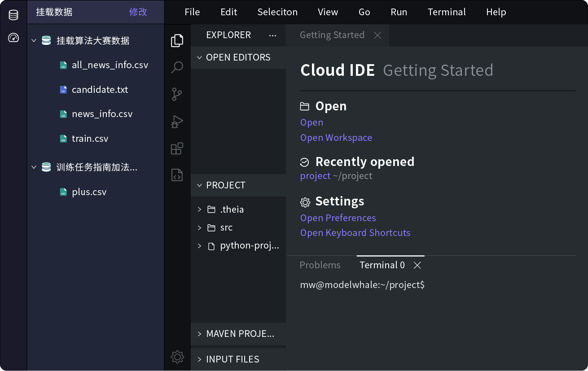
Task: Collapse the 训练任务指南加法 dataset group
Action: coord(34,167)
